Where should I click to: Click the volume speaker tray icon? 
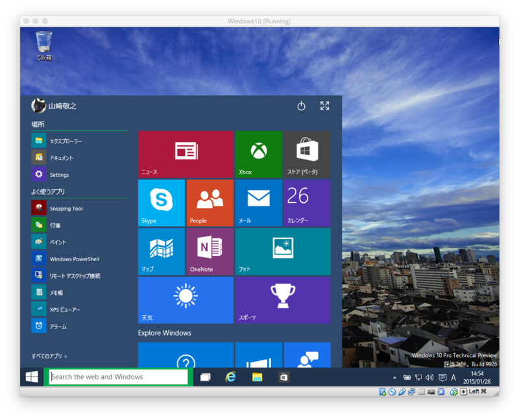point(429,377)
